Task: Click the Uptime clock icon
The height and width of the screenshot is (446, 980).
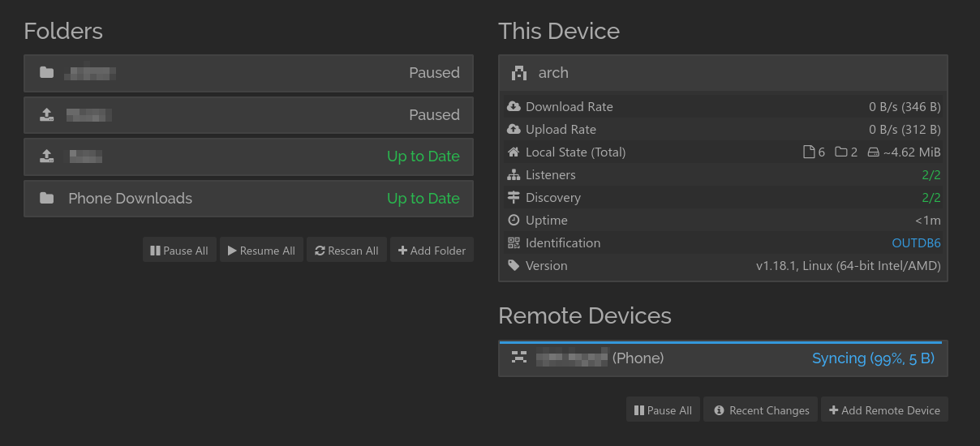Action: pos(514,221)
